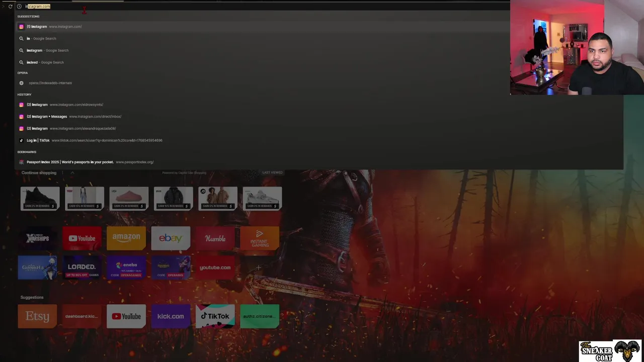Click the Suggestions section label above Etsy
The height and width of the screenshot is (362, 644).
32,297
